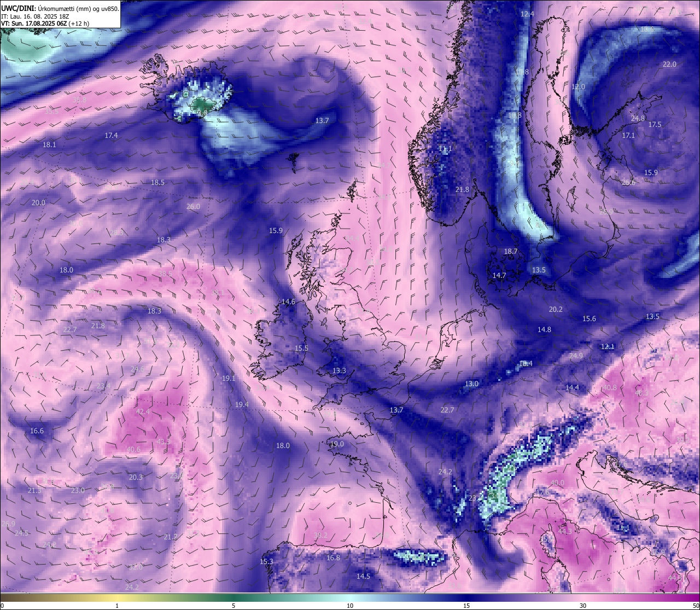The width and height of the screenshot is (700, 610).
Task: Click the 40.8 value in the east
Action: [609, 387]
